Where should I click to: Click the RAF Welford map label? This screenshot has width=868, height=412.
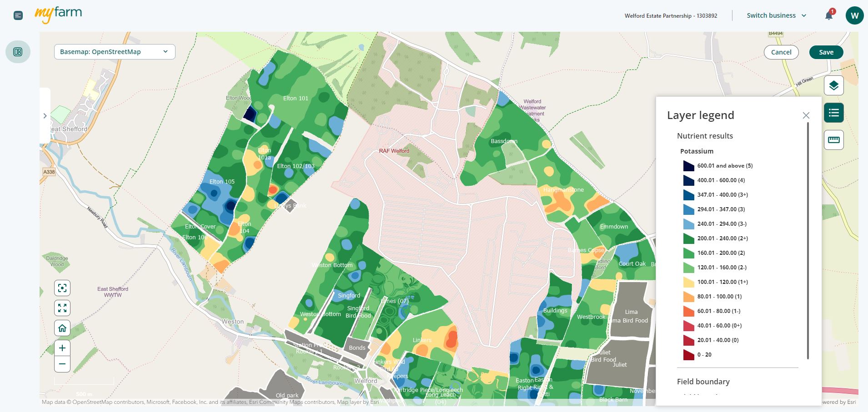394,151
